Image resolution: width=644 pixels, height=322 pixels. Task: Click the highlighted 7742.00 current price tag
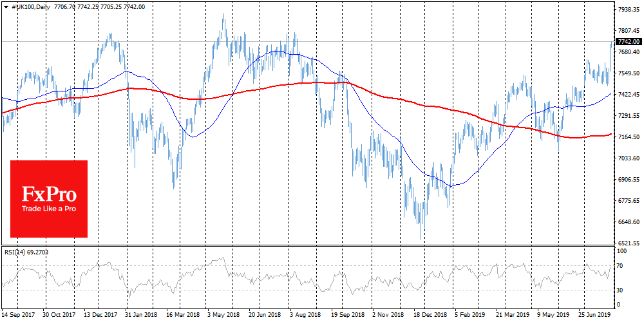pos(628,42)
